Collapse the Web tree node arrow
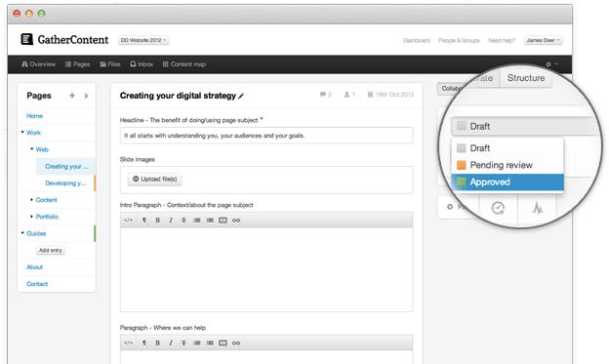 click(32, 148)
